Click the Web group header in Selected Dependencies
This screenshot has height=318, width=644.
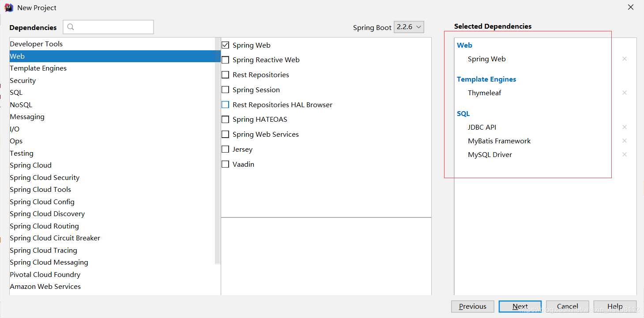click(464, 45)
